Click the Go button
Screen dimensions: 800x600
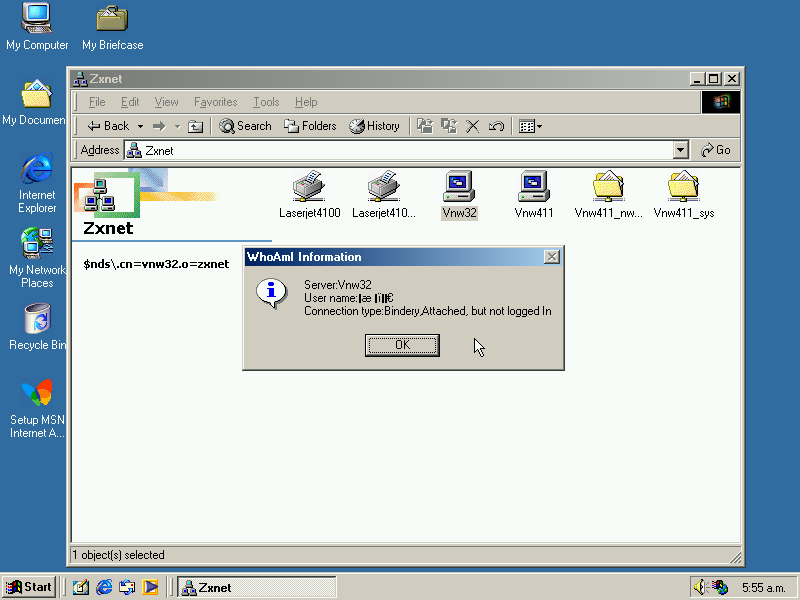[715, 150]
